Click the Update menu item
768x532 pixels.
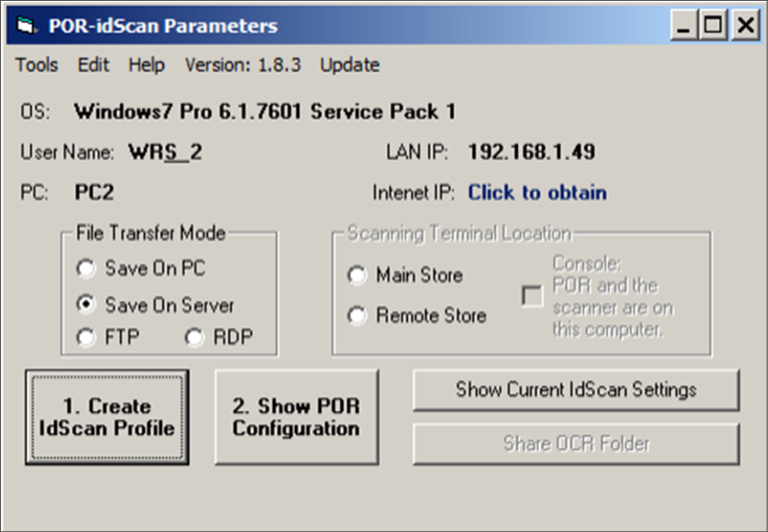coord(349,65)
